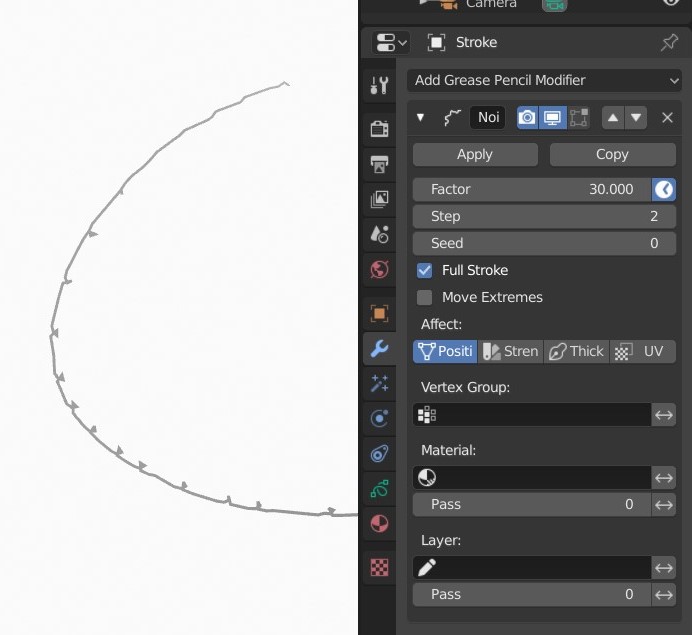Enable Affect Thickness button
Image resolution: width=692 pixels, height=635 pixels.
tap(576, 351)
